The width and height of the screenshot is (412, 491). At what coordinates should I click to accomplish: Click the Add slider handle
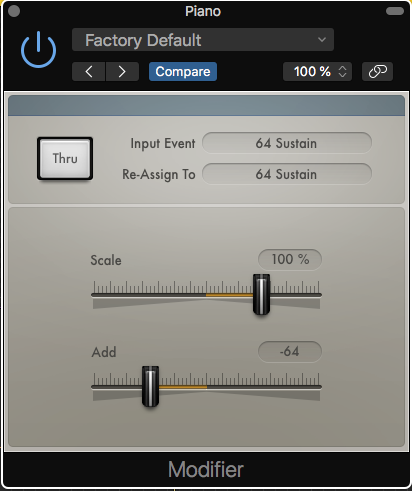(x=150, y=386)
